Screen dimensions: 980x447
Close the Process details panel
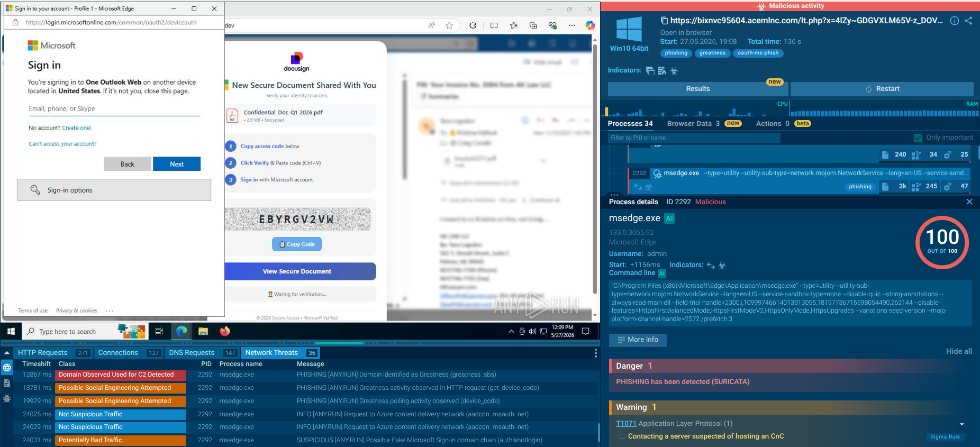[x=969, y=202]
